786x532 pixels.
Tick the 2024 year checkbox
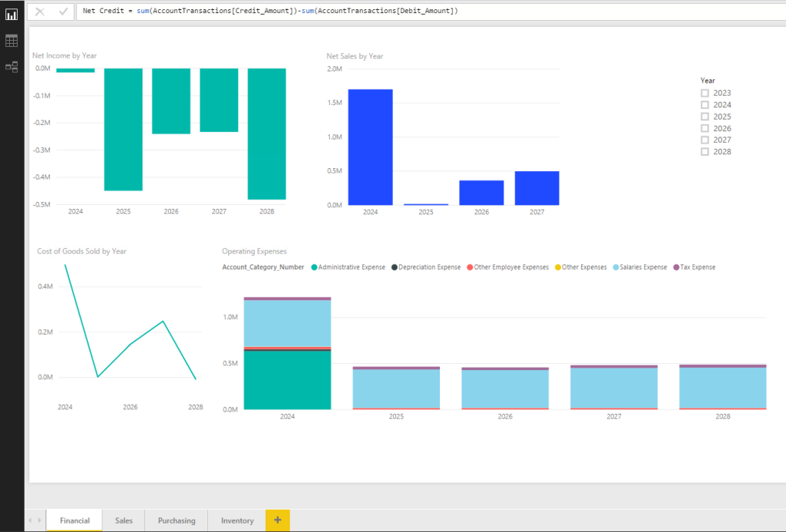(x=705, y=105)
